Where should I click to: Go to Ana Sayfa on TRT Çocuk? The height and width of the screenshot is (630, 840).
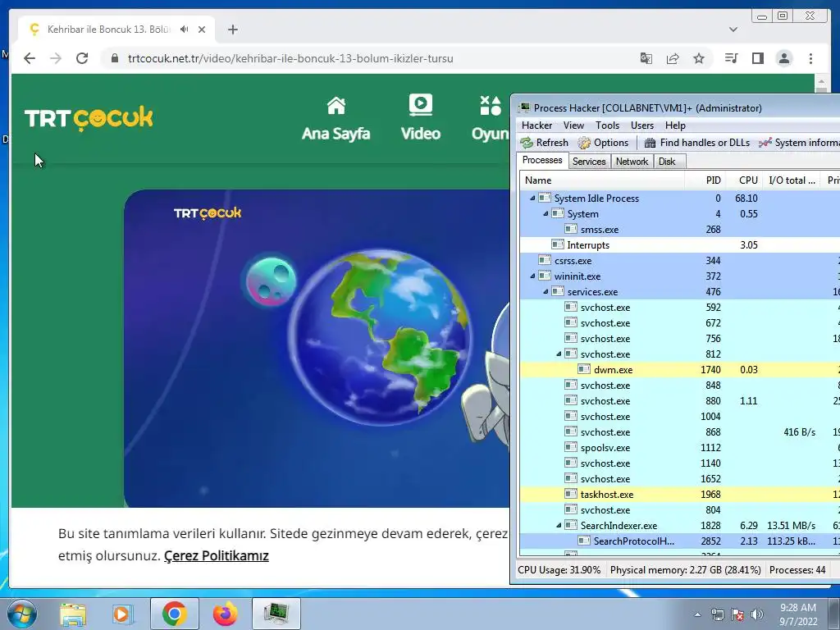(x=336, y=119)
